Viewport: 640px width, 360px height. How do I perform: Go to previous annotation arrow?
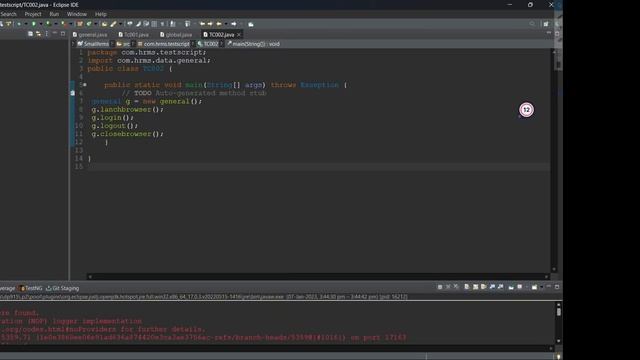click(187, 24)
